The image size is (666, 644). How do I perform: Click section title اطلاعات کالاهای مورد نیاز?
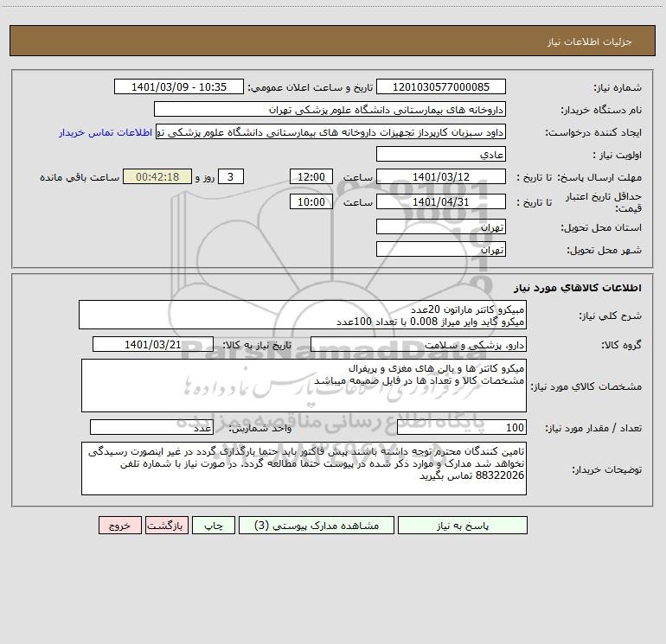click(578, 288)
